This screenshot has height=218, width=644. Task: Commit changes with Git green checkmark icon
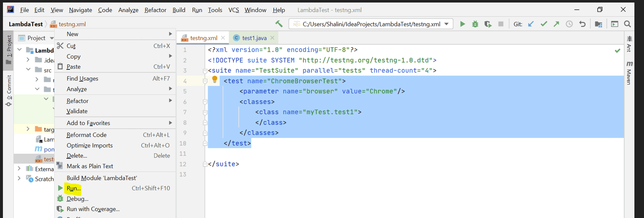click(544, 24)
